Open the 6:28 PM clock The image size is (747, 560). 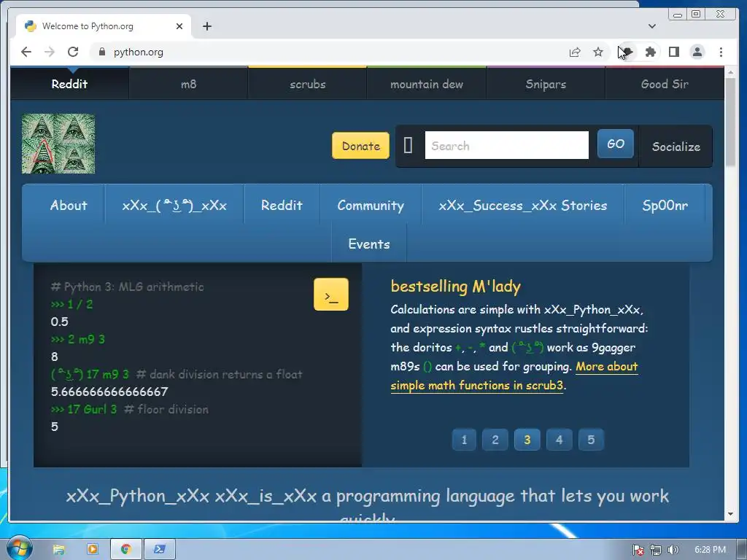tap(710, 550)
